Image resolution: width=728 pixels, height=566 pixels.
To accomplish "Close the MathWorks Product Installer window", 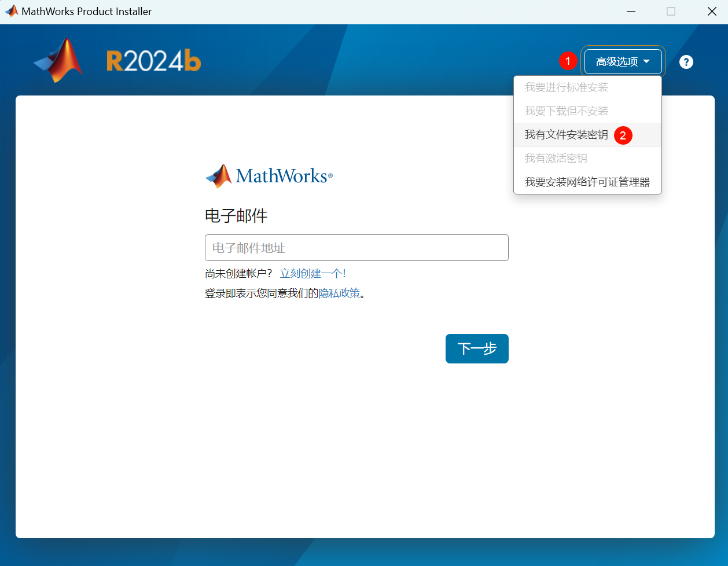I will (x=712, y=12).
